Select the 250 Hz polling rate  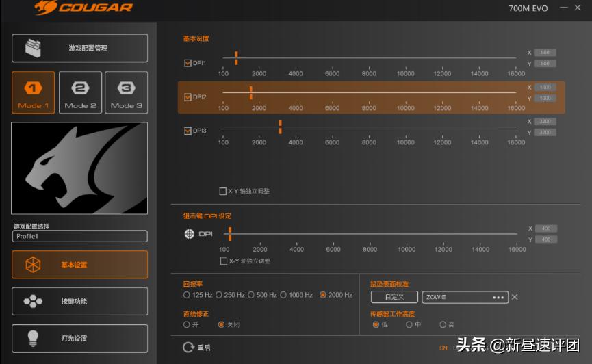point(218,295)
